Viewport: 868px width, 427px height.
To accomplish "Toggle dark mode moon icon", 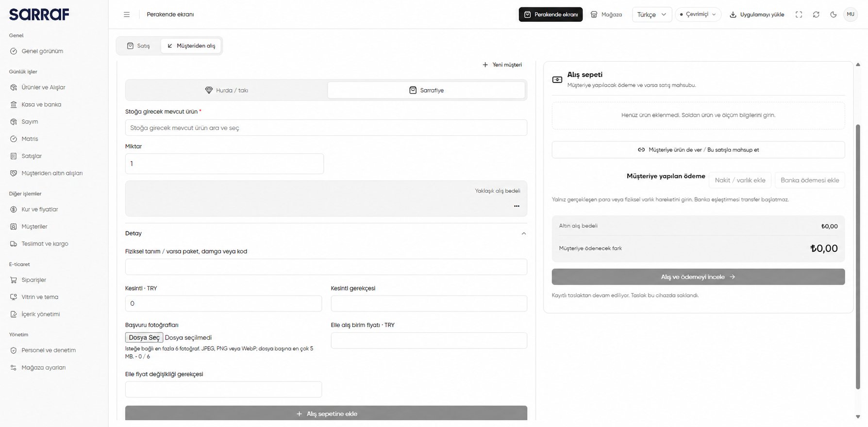I will click(x=834, y=15).
